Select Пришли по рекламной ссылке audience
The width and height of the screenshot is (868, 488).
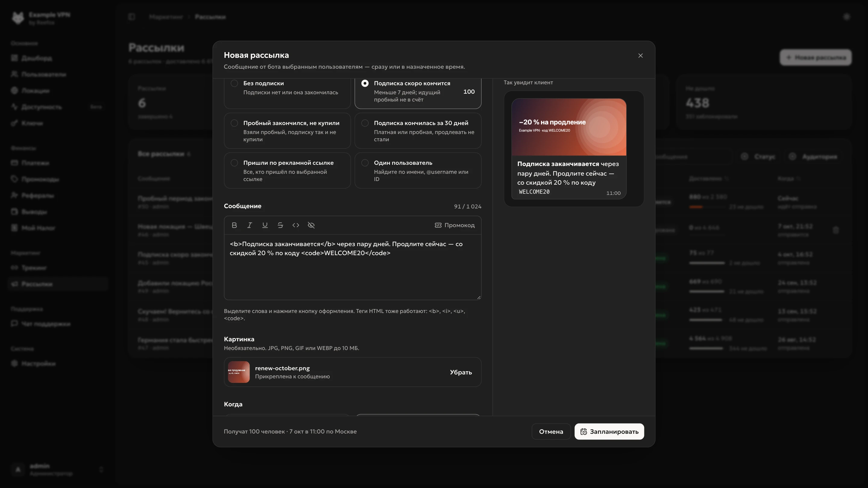click(x=287, y=170)
